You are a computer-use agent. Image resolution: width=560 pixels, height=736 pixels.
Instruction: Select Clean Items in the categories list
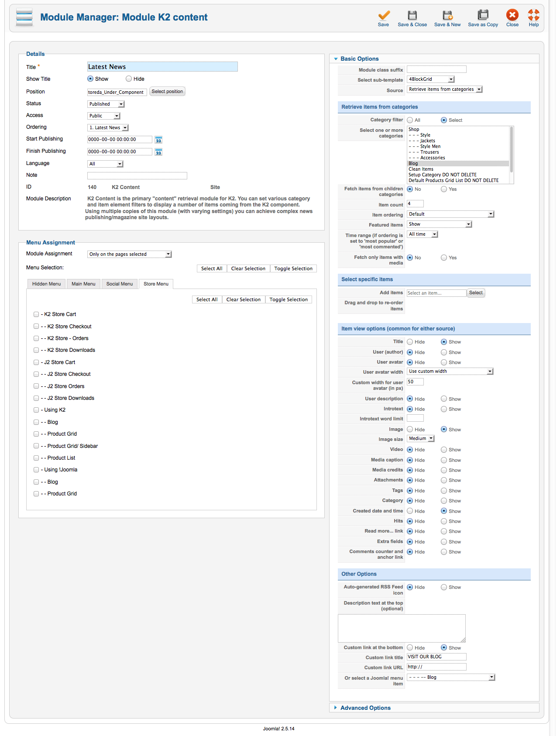tap(458, 169)
